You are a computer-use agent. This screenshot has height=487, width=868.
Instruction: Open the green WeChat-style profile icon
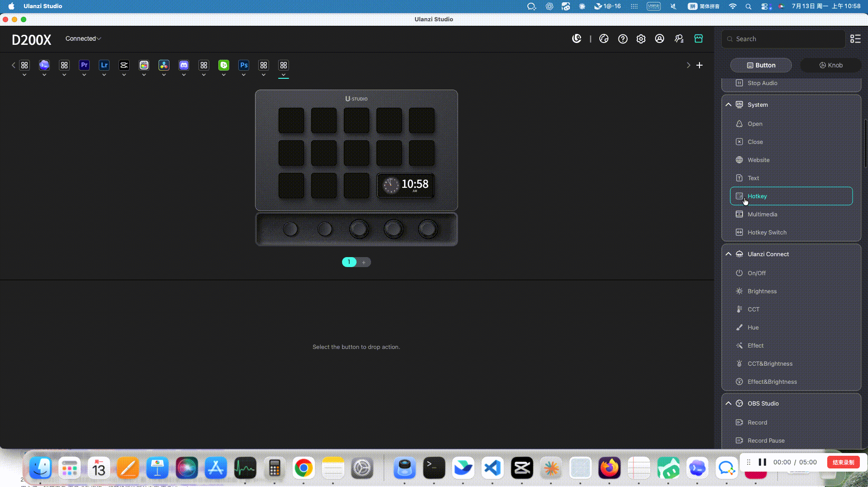[224, 65]
